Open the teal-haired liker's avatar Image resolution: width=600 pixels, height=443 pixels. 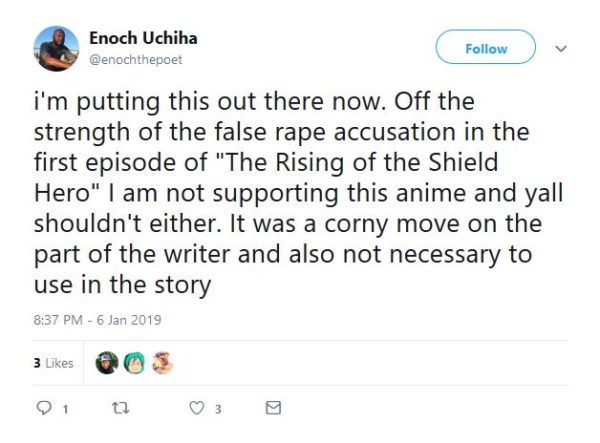pos(133,363)
